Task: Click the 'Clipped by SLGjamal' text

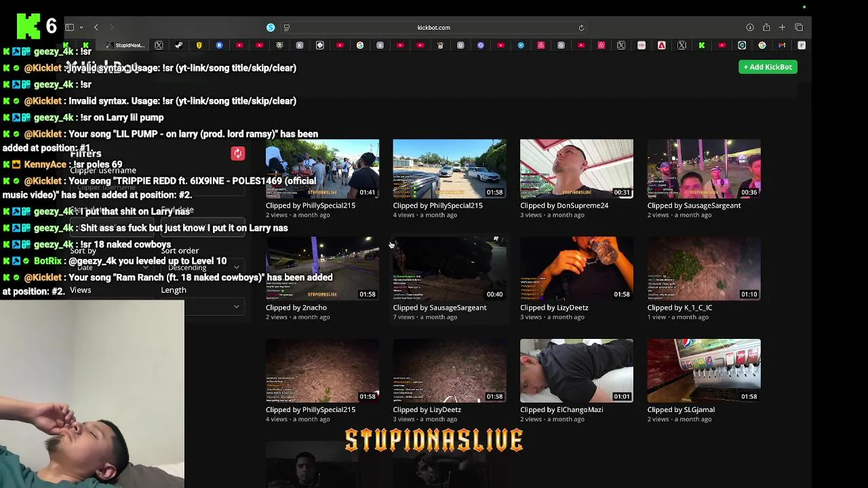Action: point(681,409)
